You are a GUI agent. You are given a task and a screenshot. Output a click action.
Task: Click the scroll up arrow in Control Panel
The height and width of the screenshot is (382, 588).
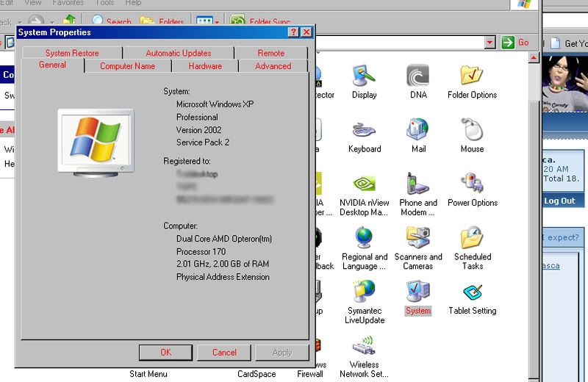(534, 58)
